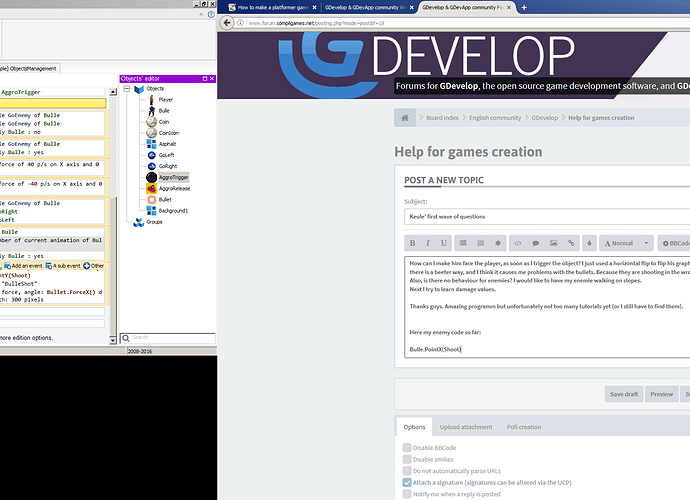The width and height of the screenshot is (690, 500).
Task: Switch to How to make a platformer browser tab
Action: [272, 7]
